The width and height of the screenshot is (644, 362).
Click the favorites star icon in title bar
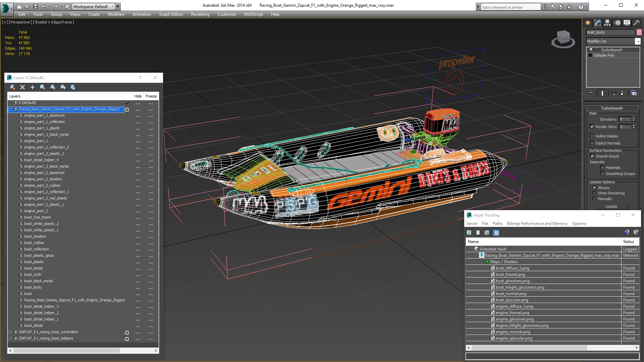pyautogui.click(x=569, y=7)
